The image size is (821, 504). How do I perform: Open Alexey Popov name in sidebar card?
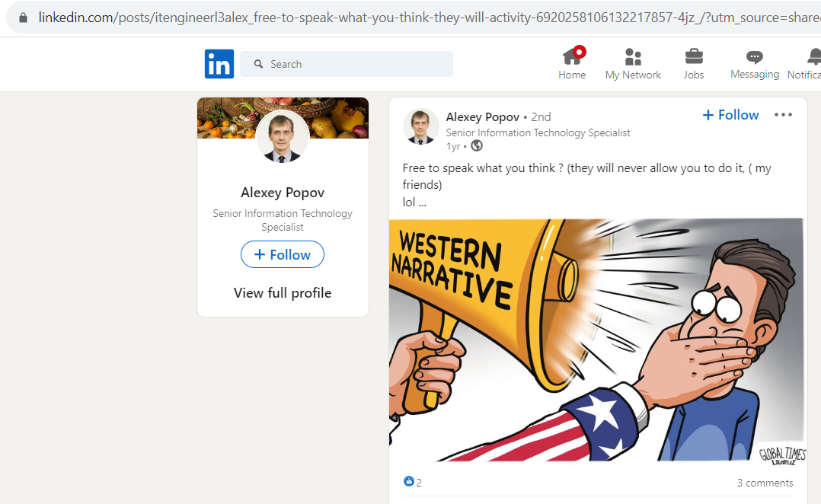click(x=283, y=193)
